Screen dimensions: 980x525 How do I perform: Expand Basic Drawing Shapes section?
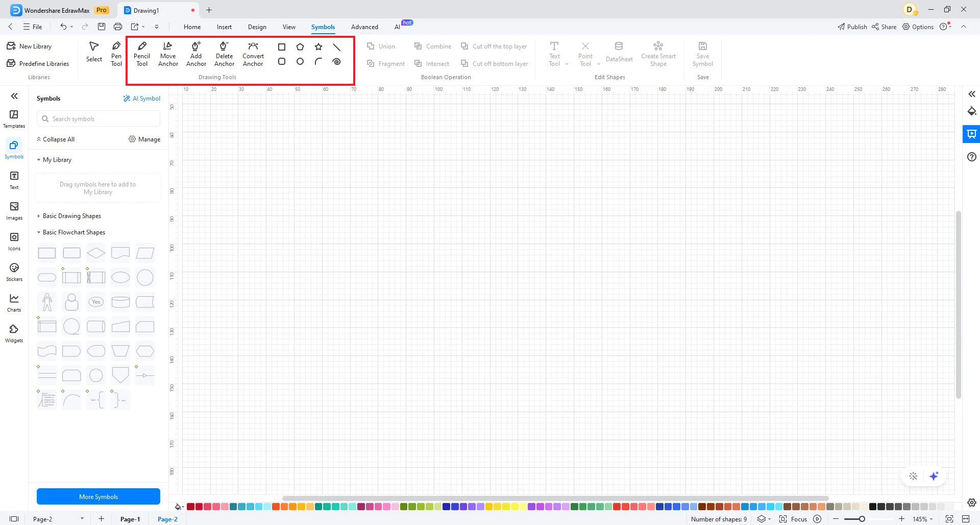[x=39, y=216]
